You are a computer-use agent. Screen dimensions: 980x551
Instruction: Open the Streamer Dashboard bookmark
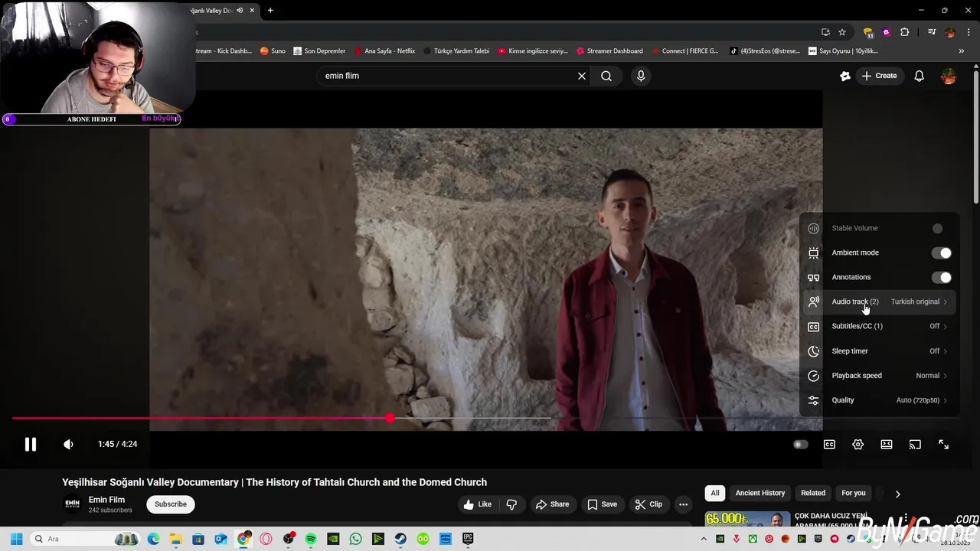609,51
